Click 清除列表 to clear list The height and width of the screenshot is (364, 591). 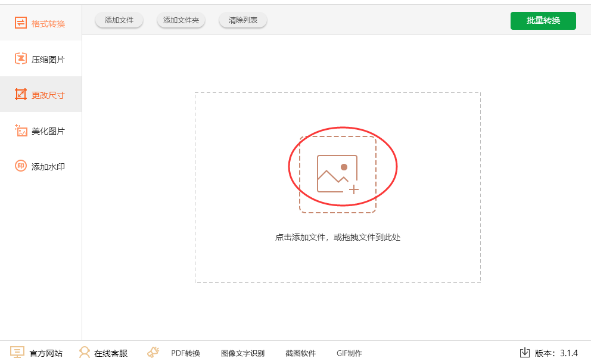coord(243,20)
